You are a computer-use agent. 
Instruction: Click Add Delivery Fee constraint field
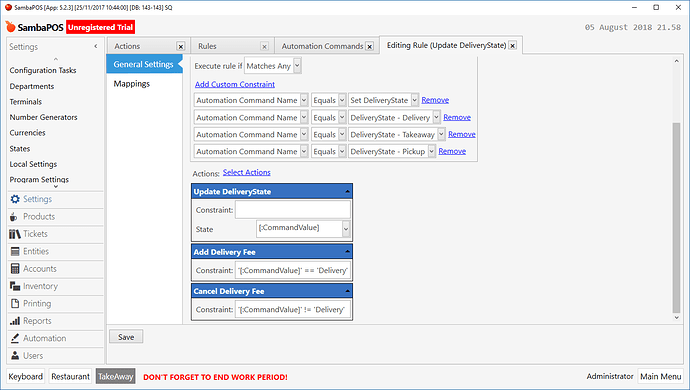click(x=293, y=271)
